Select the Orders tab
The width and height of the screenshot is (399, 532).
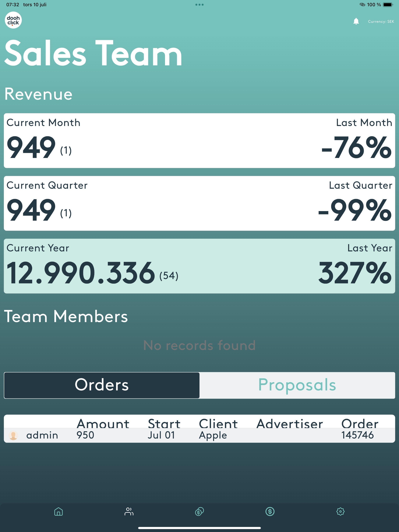pyautogui.click(x=102, y=385)
